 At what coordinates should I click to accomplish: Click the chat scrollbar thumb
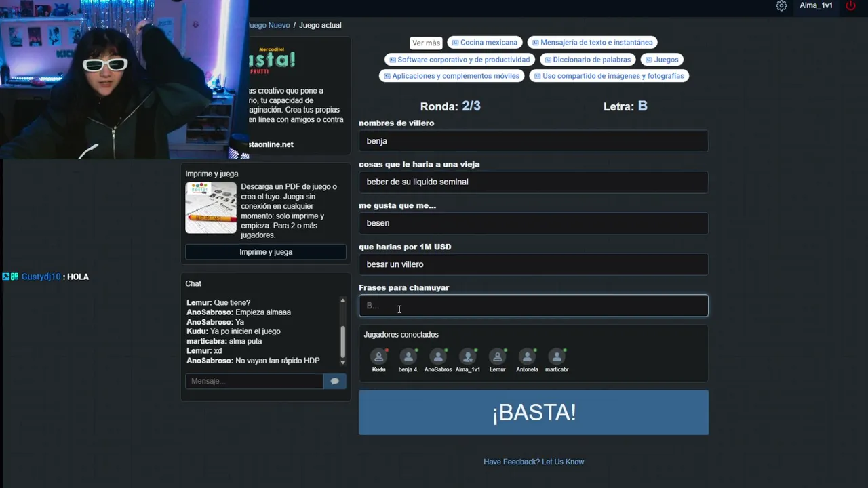[x=342, y=342]
